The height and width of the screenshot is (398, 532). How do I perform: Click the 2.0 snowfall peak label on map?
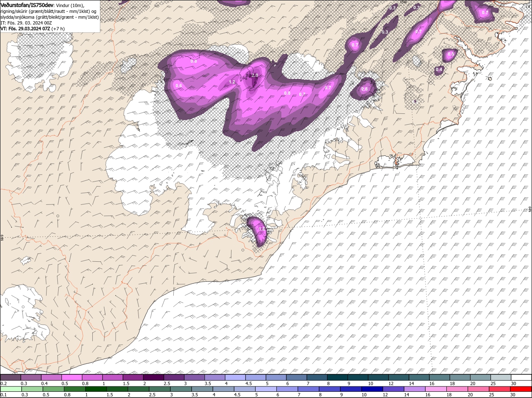coord(255,75)
